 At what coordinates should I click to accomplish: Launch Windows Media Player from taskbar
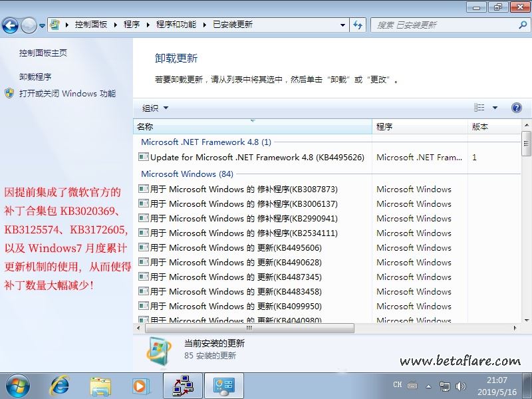coord(140,385)
